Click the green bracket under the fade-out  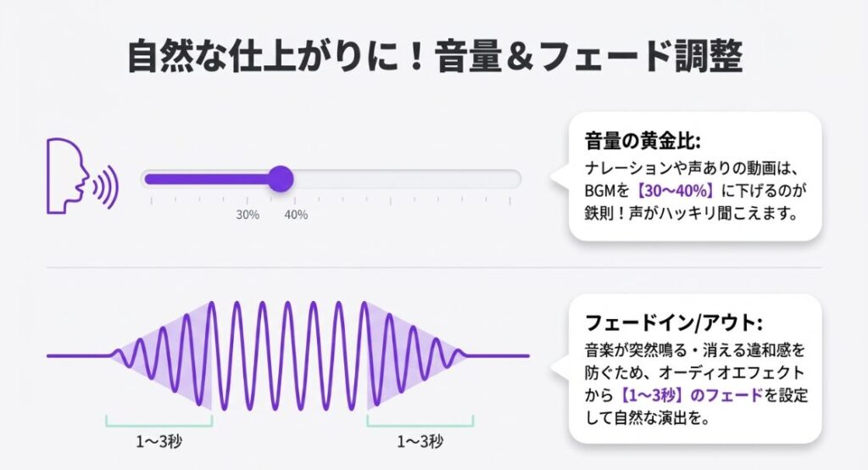pyautogui.click(x=420, y=422)
